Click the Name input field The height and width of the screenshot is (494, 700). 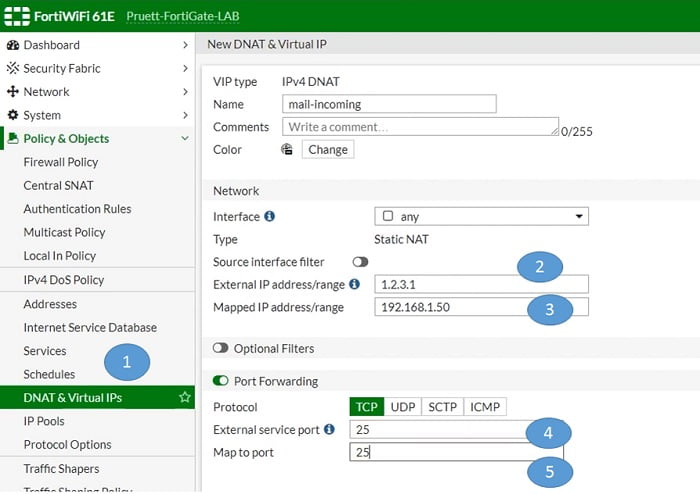tap(389, 104)
